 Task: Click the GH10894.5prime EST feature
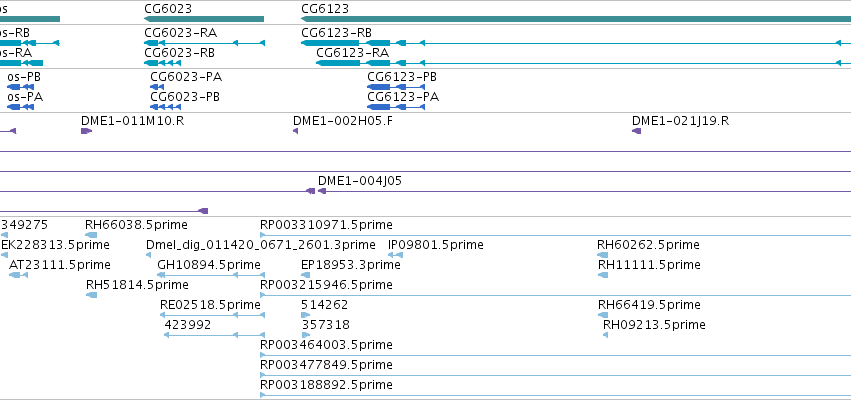pyautogui.click(x=211, y=275)
